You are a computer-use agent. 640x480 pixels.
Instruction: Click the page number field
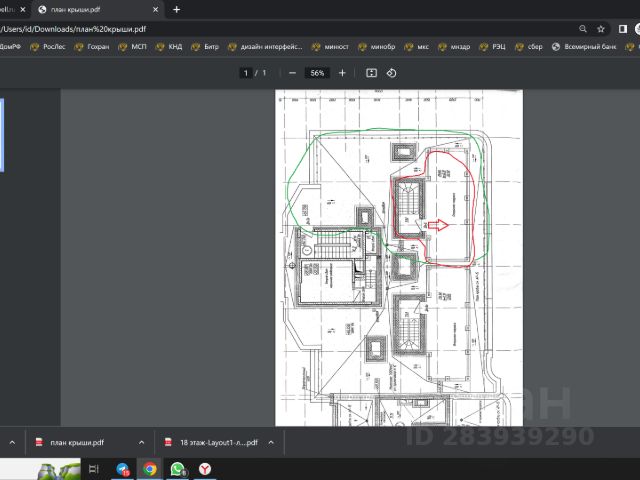(x=246, y=73)
